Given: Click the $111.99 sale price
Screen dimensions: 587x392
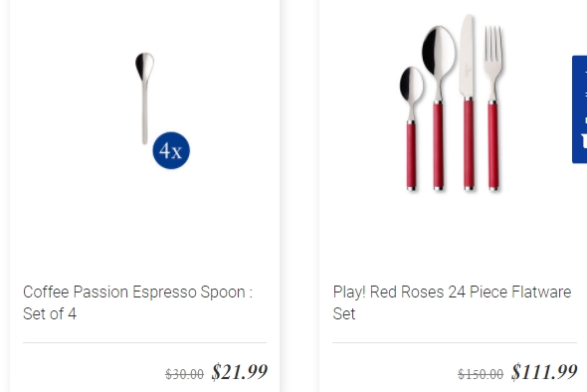Looking at the screenshot, I should click(544, 372).
